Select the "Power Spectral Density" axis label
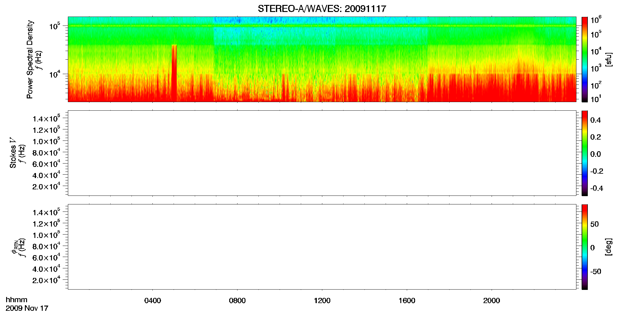The height and width of the screenshot is (332, 644). pos(30,59)
